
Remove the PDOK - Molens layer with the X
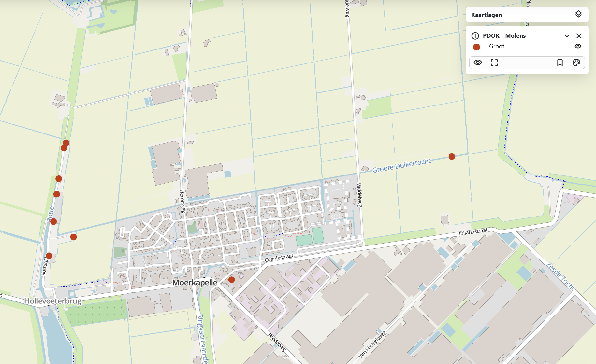point(579,36)
